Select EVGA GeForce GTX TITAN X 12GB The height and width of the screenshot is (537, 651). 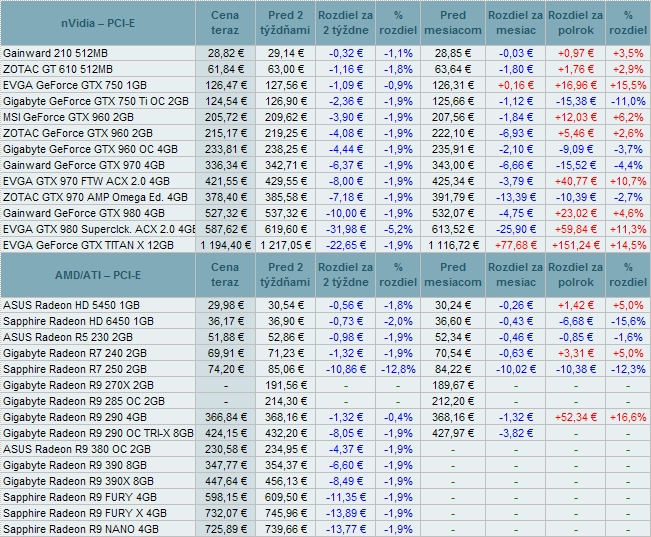88,245
